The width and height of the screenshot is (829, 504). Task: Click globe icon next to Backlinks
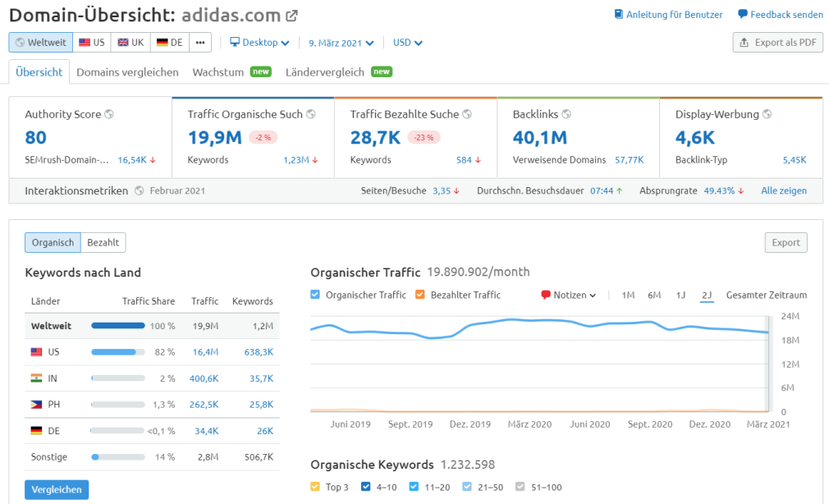click(x=566, y=115)
